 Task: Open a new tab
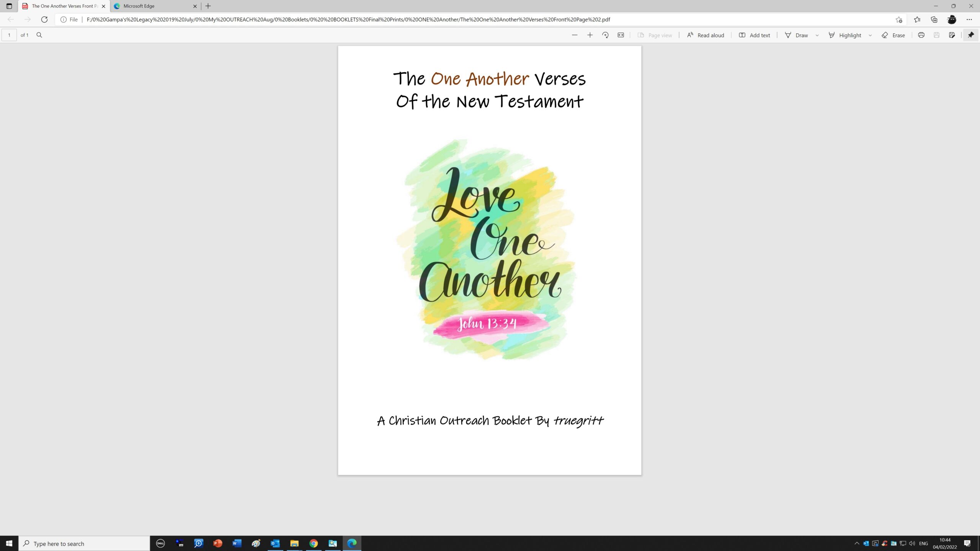208,6
